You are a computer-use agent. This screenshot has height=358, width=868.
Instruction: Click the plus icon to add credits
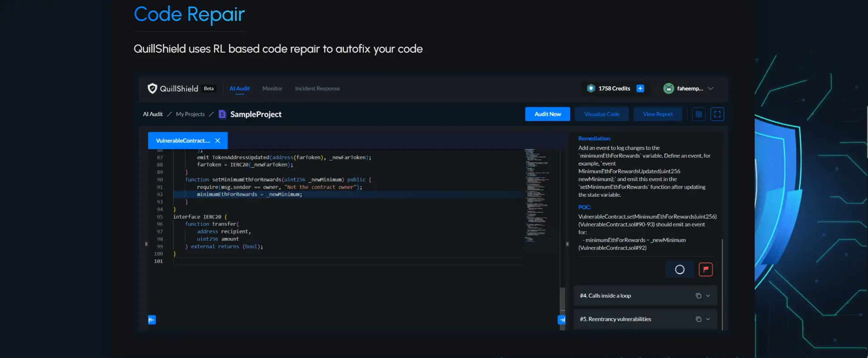pyautogui.click(x=640, y=88)
